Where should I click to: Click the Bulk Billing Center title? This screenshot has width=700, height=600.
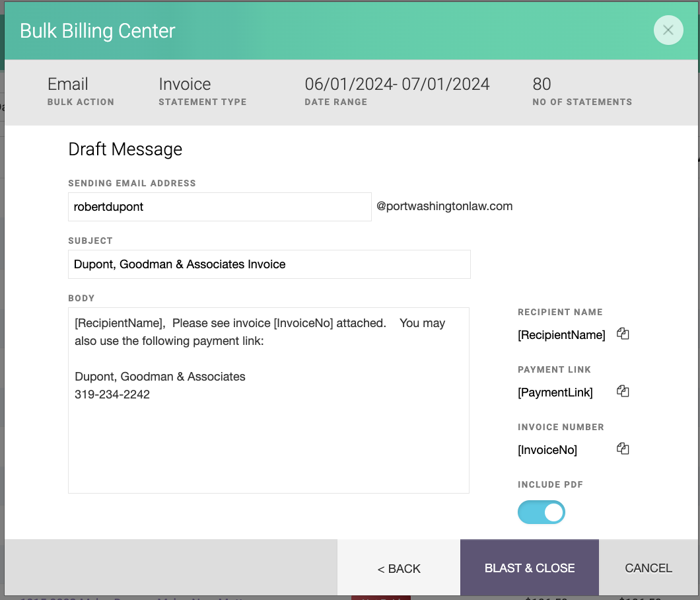pyautogui.click(x=97, y=30)
